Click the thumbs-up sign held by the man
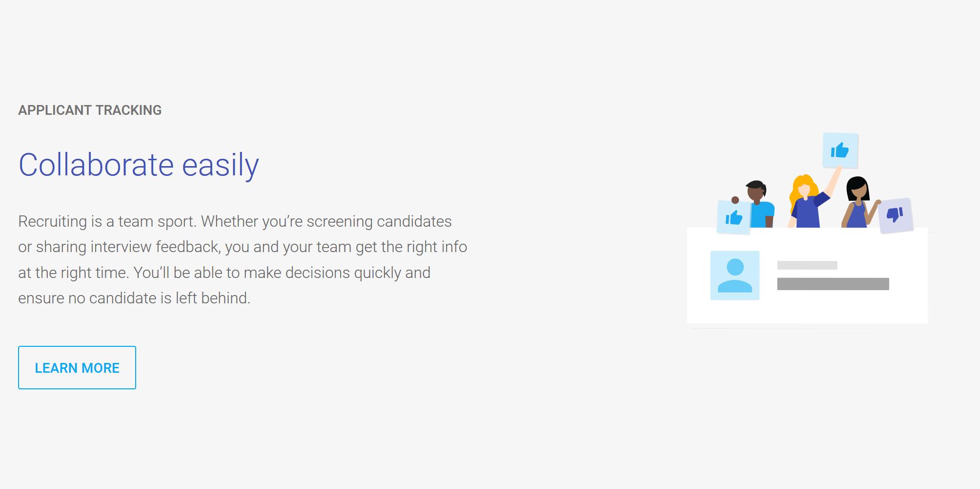 (x=734, y=218)
